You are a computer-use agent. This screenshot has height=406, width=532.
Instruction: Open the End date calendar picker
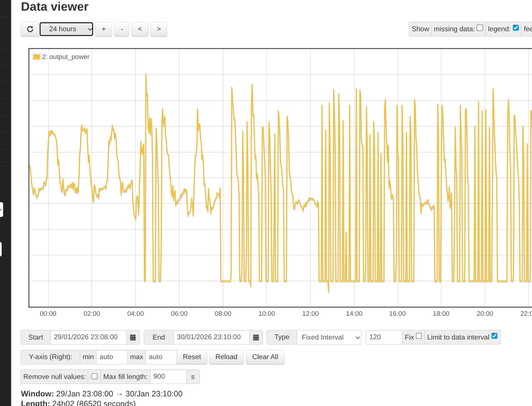click(x=256, y=337)
